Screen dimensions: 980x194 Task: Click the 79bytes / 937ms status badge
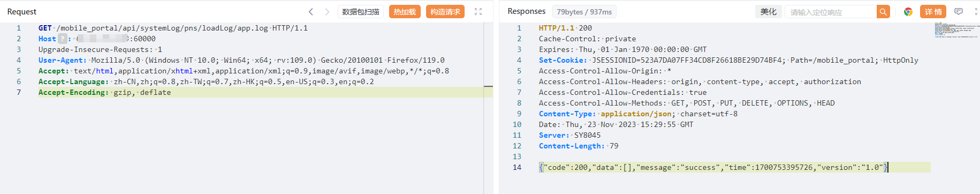(x=584, y=12)
